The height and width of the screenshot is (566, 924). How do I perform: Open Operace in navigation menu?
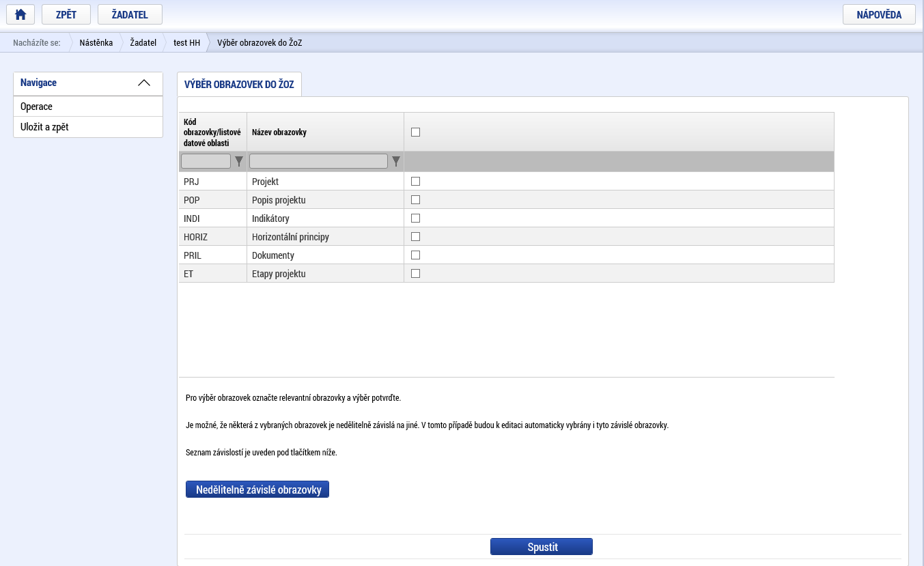[x=88, y=107]
